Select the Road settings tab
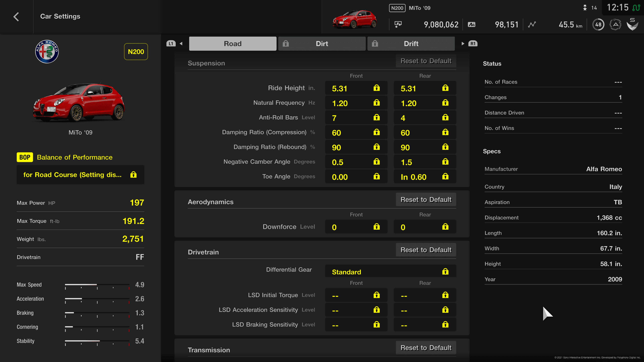 pyautogui.click(x=233, y=44)
